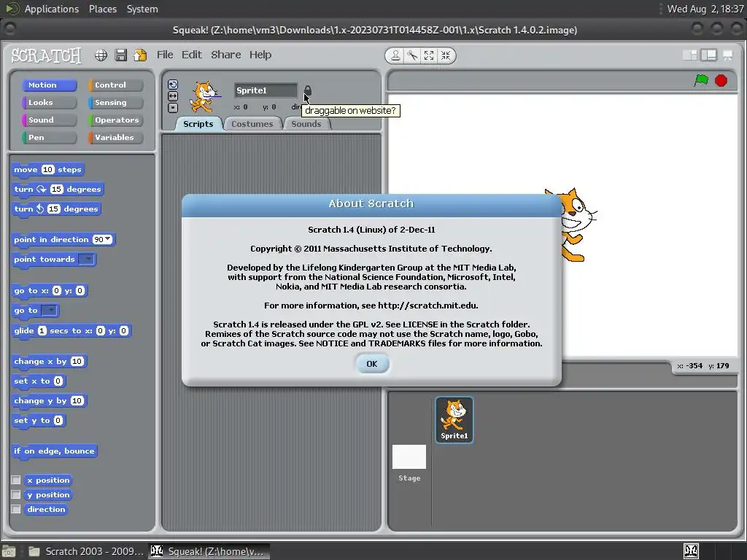This screenshot has height=560, width=747.
Task: Open the Help menu
Action: [260, 55]
